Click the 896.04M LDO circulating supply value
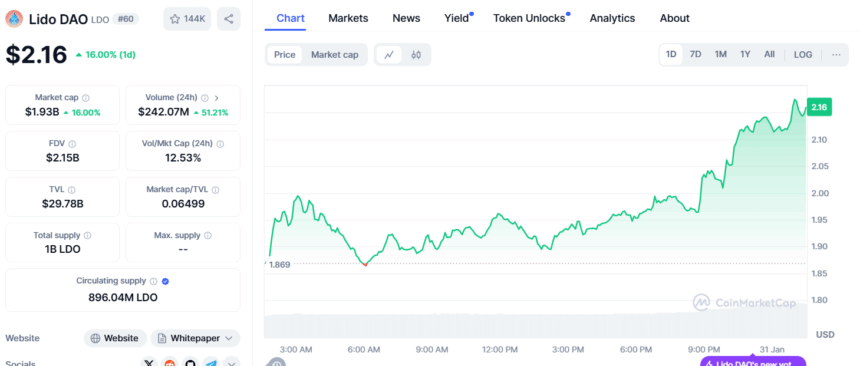This screenshot has height=366, width=860. [123, 297]
